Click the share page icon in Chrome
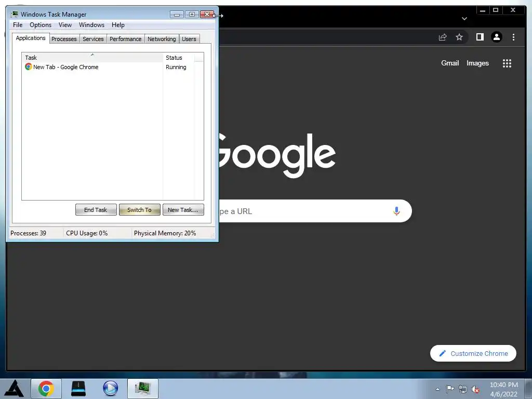This screenshot has width=532, height=399. point(443,37)
